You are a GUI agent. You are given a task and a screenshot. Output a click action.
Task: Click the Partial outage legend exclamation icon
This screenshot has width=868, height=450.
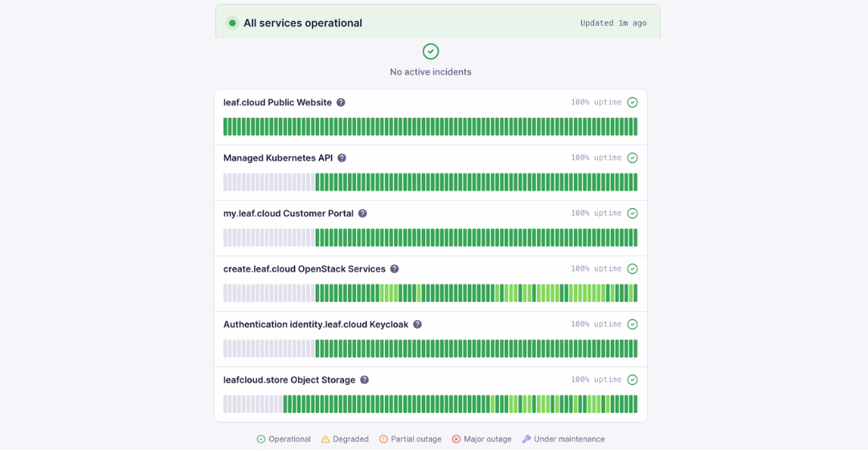click(383, 439)
